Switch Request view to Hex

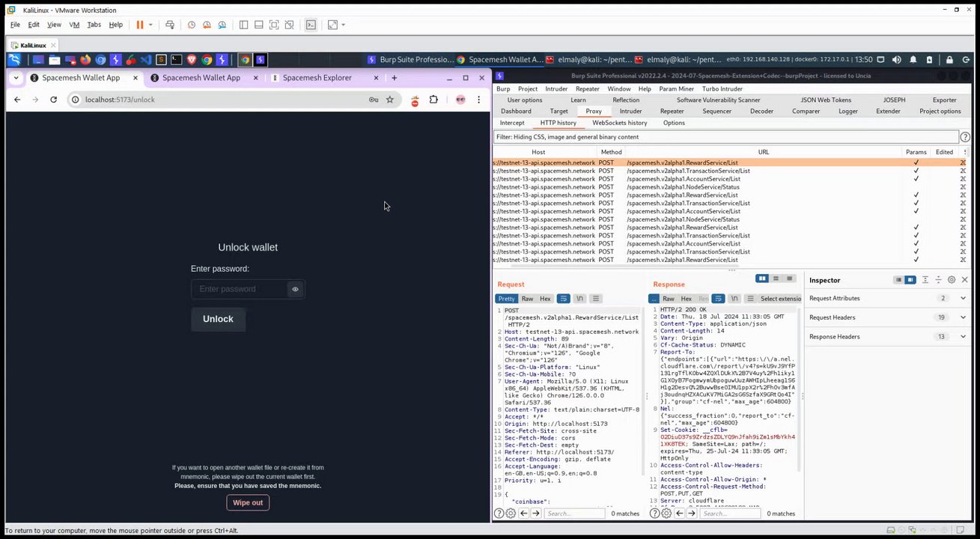point(545,299)
